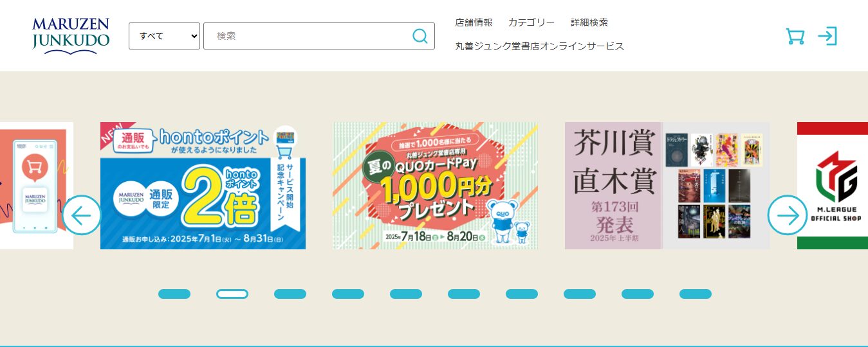
Task: Click the magnifier search icon
Action: pyautogui.click(x=420, y=36)
